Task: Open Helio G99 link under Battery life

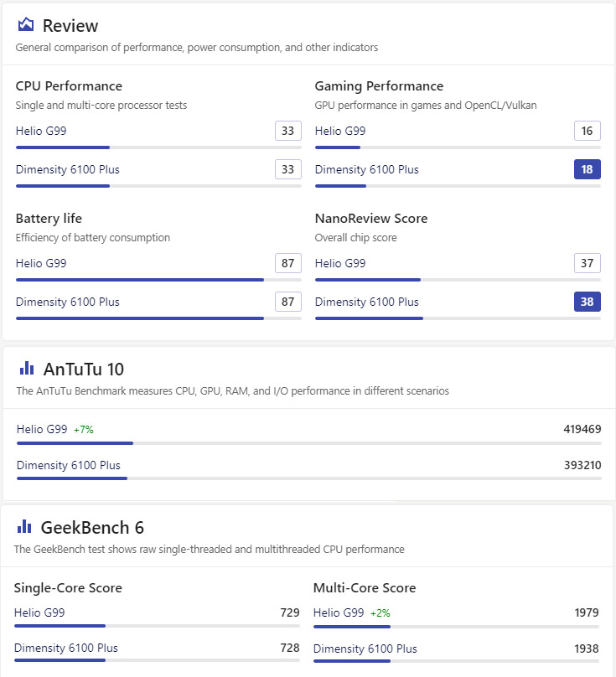Action: point(41,263)
